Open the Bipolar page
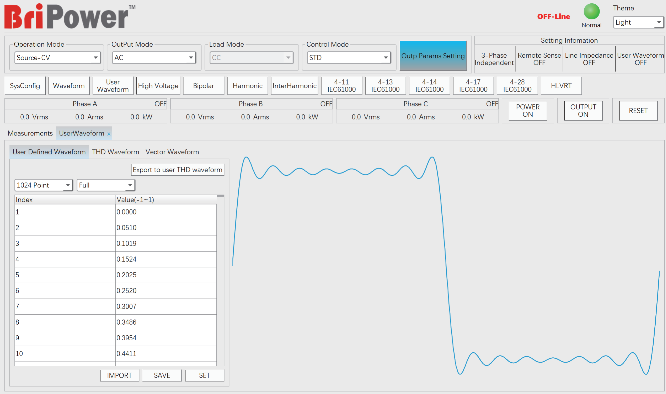Image resolution: width=666 pixels, height=394 pixels. pyautogui.click(x=203, y=86)
